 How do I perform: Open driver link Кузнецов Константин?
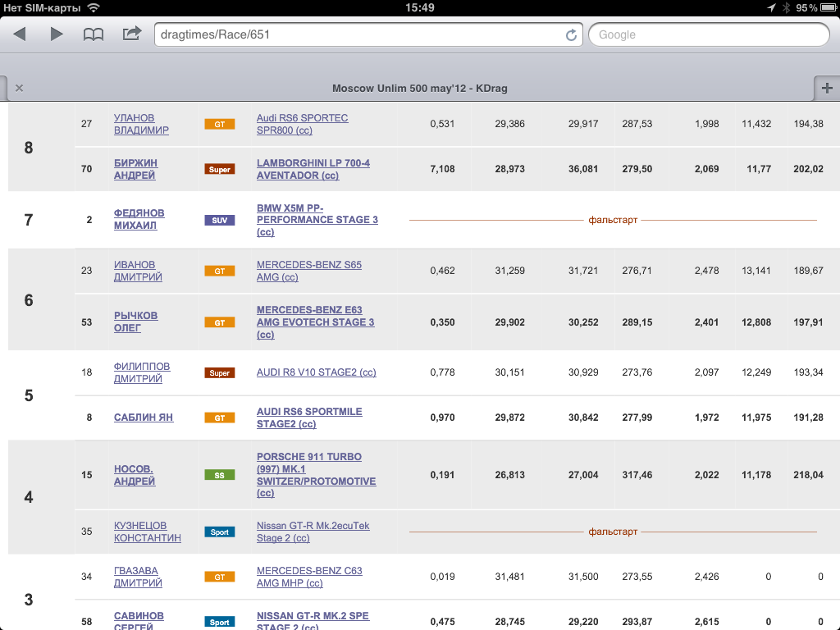[x=148, y=532]
